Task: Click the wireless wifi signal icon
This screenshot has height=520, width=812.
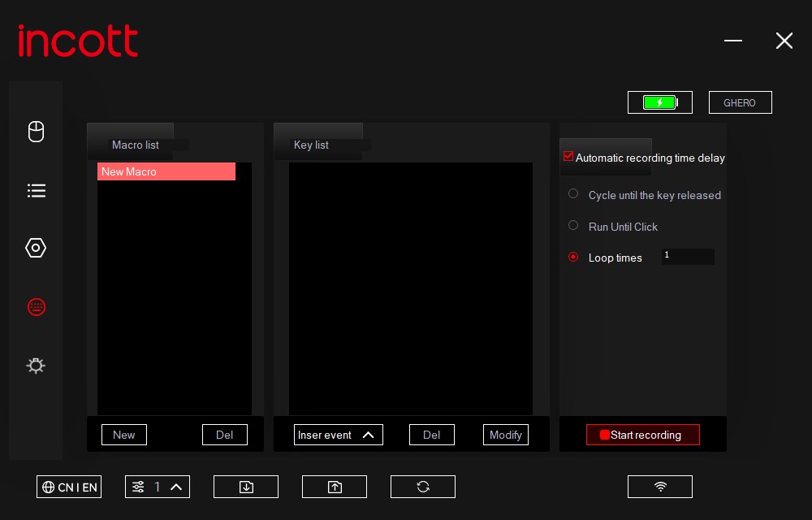Action: tap(659, 487)
